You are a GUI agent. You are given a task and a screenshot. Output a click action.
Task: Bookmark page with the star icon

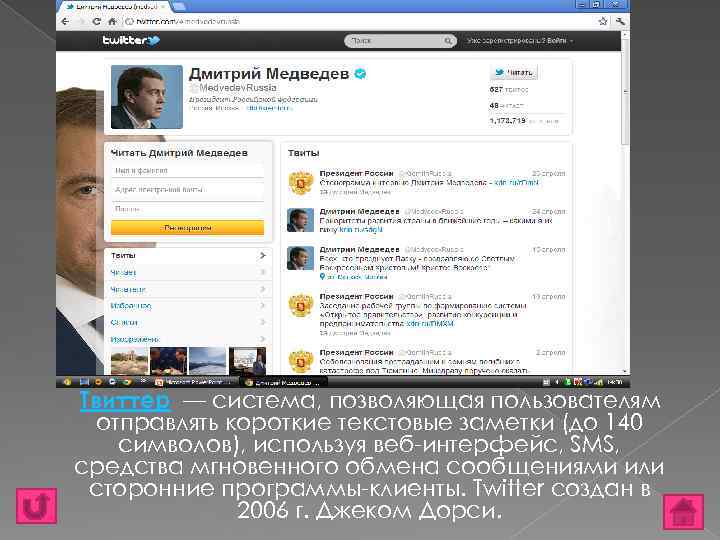[603, 21]
